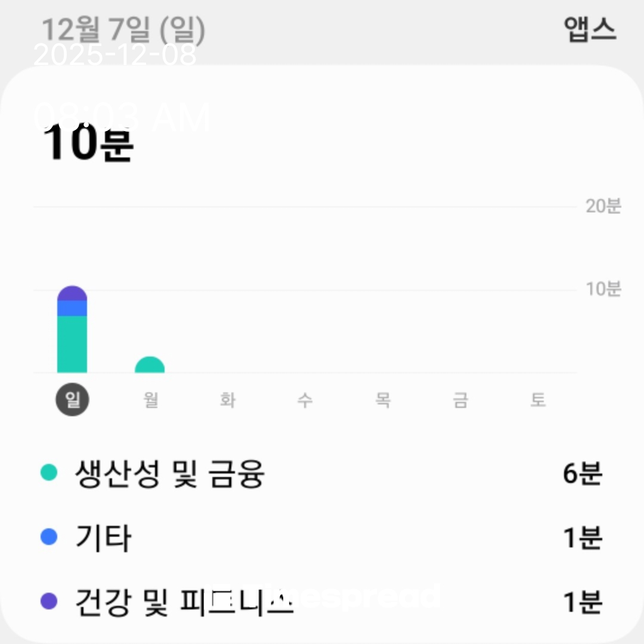Switch to 월 (Monday) on the chart
This screenshot has width=644, height=644.
150,400
